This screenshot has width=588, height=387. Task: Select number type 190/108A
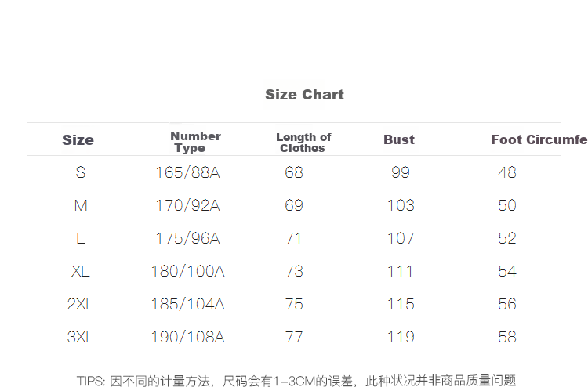coord(187,337)
